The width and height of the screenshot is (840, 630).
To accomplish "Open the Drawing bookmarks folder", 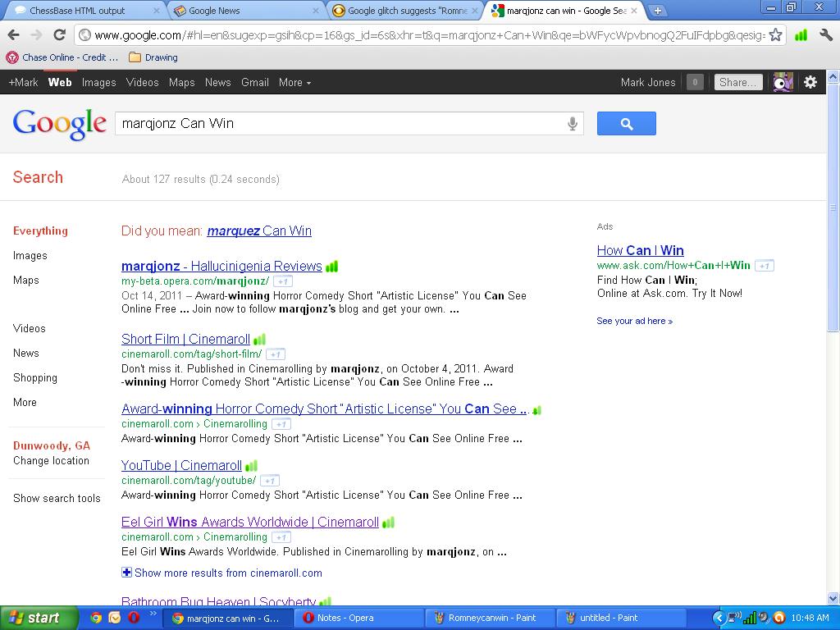I will [x=153, y=57].
